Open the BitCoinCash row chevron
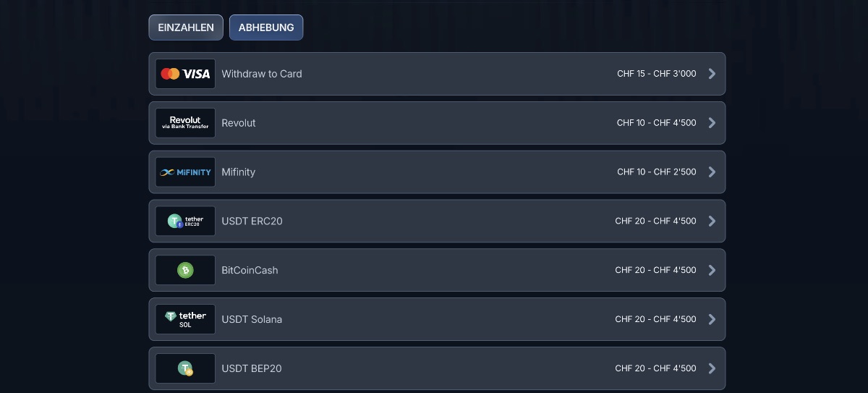This screenshot has height=393, width=868. tap(712, 270)
